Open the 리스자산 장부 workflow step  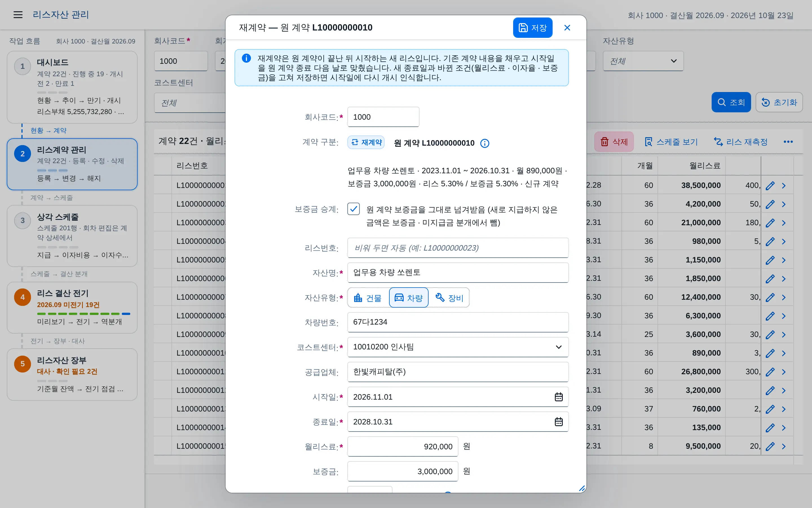click(72, 375)
